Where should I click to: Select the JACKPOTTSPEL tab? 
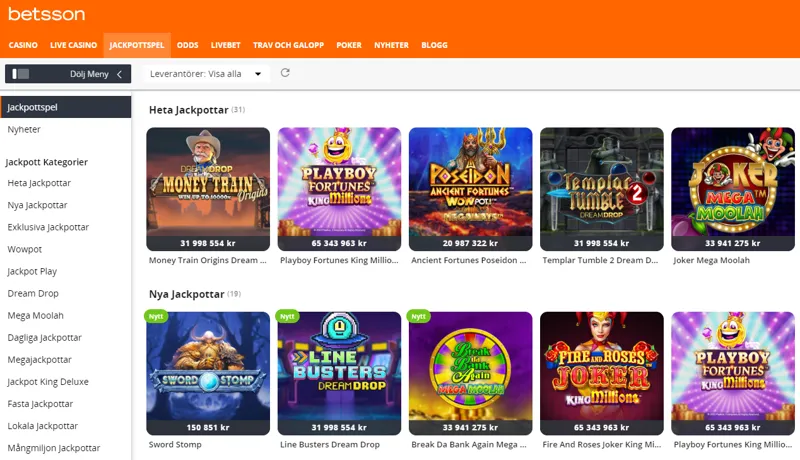point(137,45)
